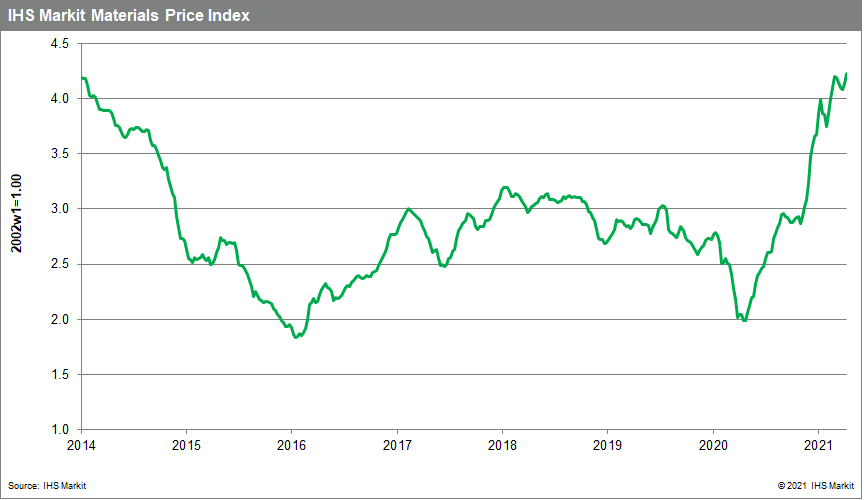
Task: Select the 1.5 y-axis value
Action: point(59,375)
